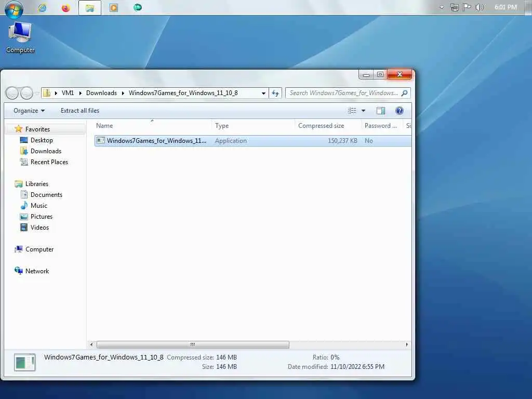Select Libraries in navigation pane
The width and height of the screenshot is (532, 399).
pos(37,183)
